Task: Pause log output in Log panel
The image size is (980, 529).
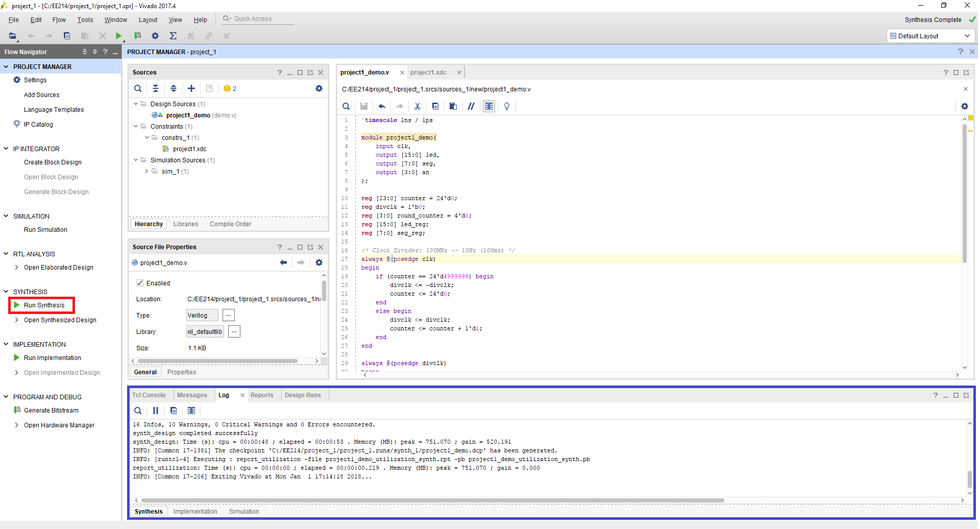Action: [156, 411]
